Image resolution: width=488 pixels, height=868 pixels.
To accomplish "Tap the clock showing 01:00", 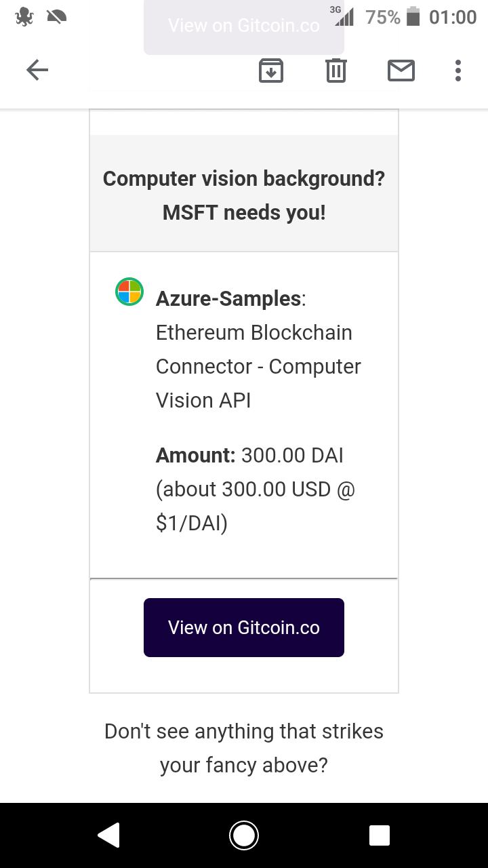I will [453, 17].
